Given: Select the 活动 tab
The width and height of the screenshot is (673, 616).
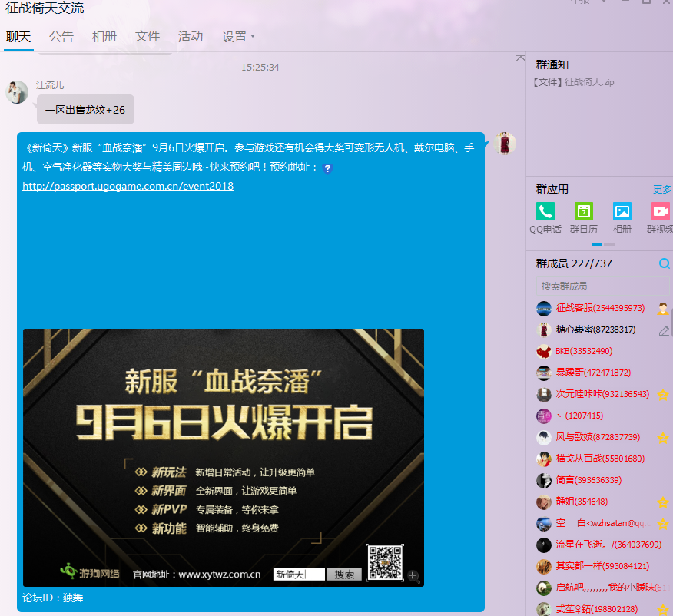Looking at the screenshot, I should (190, 37).
